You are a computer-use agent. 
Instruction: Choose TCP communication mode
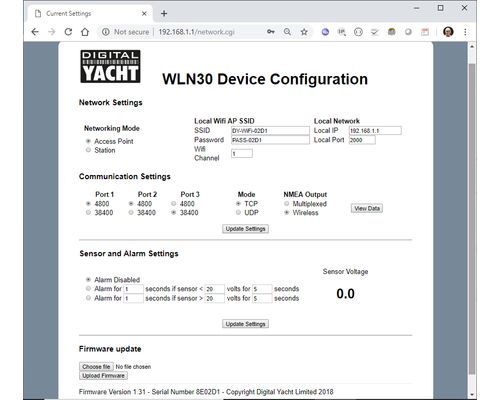click(x=238, y=203)
